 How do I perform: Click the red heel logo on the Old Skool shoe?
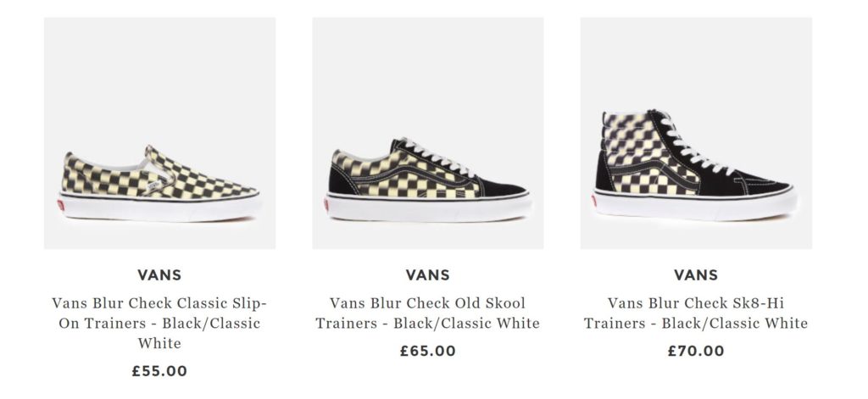coord(328,204)
